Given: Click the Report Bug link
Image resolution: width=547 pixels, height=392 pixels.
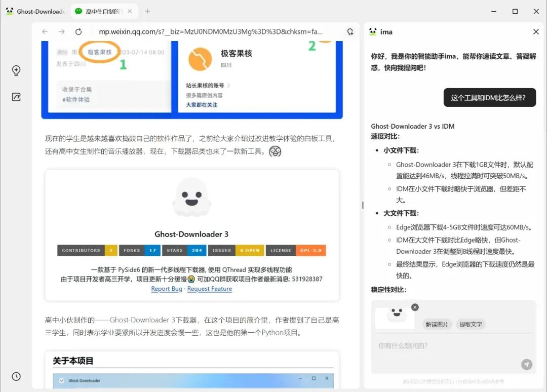Looking at the screenshot, I should coord(167,288).
